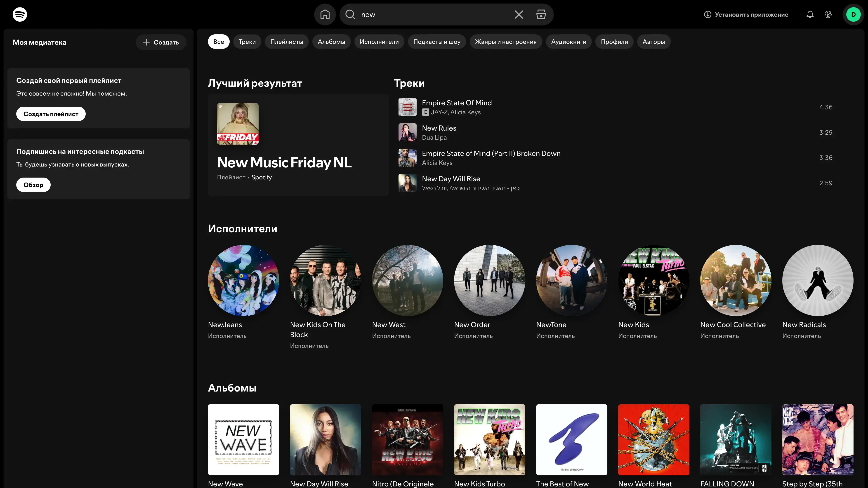
Task: Open the Browse icon in search bar
Action: [541, 14]
